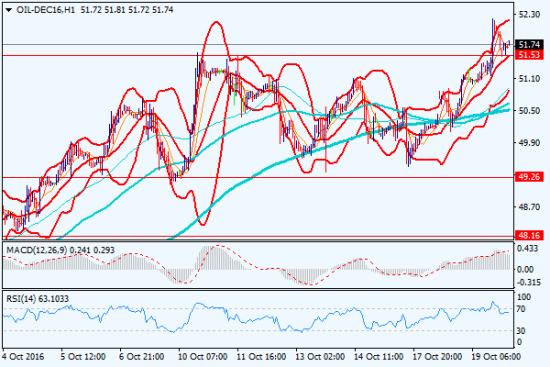Select the 51.10 price axis value

[529, 79]
